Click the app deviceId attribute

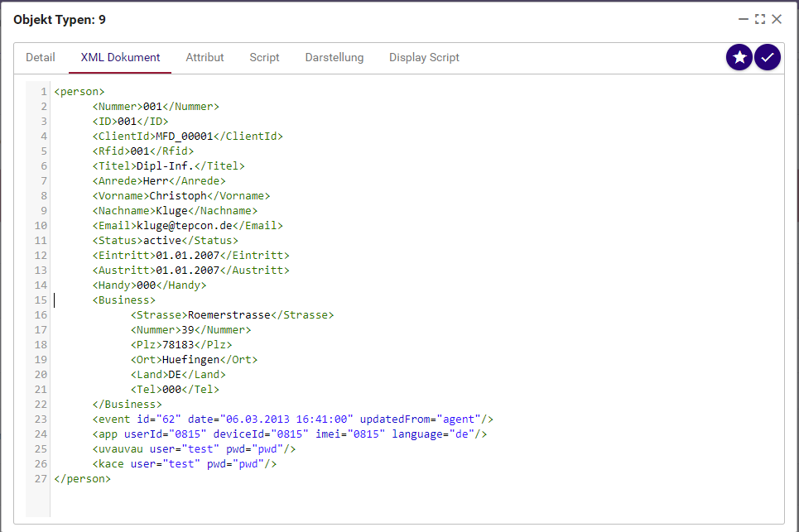261,434
